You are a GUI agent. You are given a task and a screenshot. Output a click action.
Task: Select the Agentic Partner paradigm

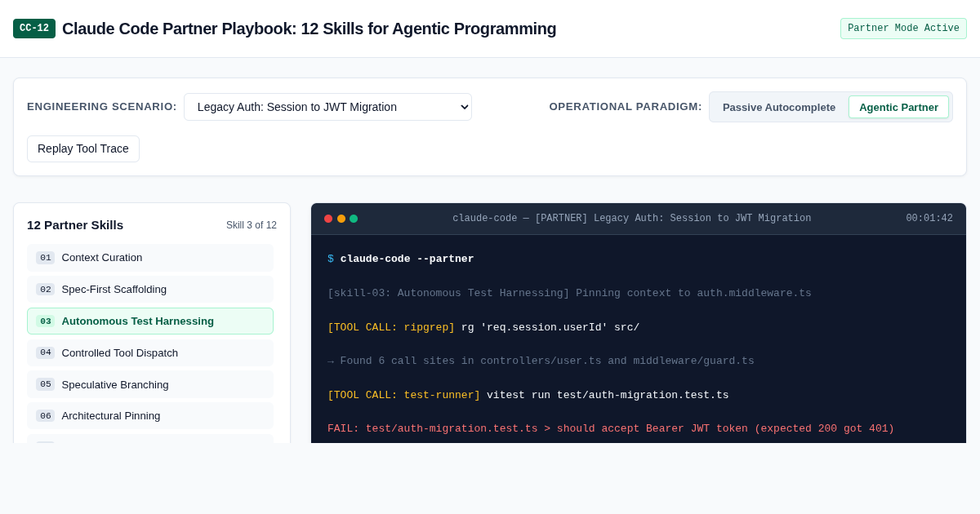click(898, 107)
